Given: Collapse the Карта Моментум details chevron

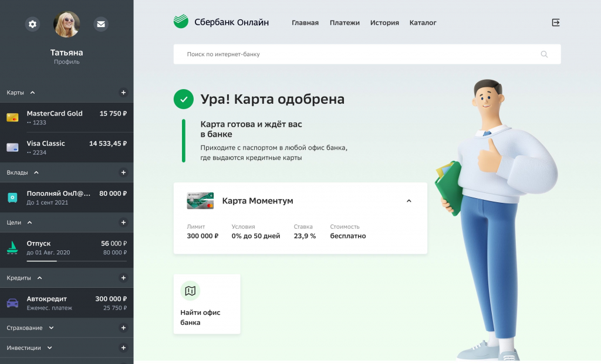Looking at the screenshot, I should (x=409, y=201).
